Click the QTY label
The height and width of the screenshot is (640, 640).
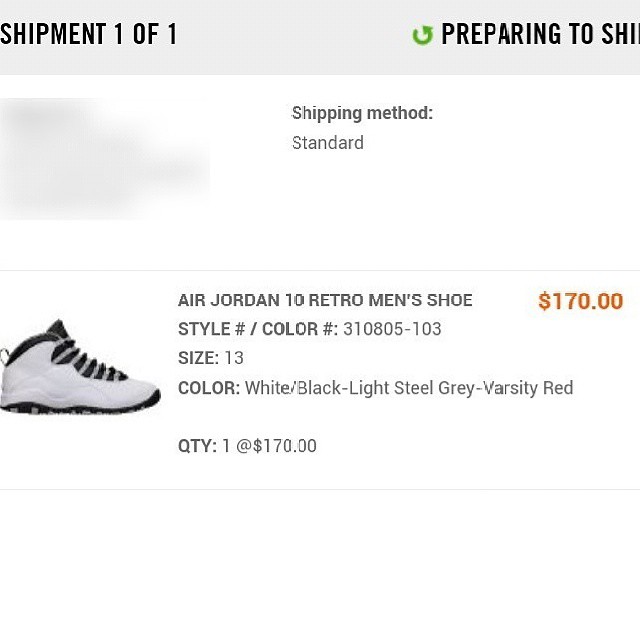(197, 446)
